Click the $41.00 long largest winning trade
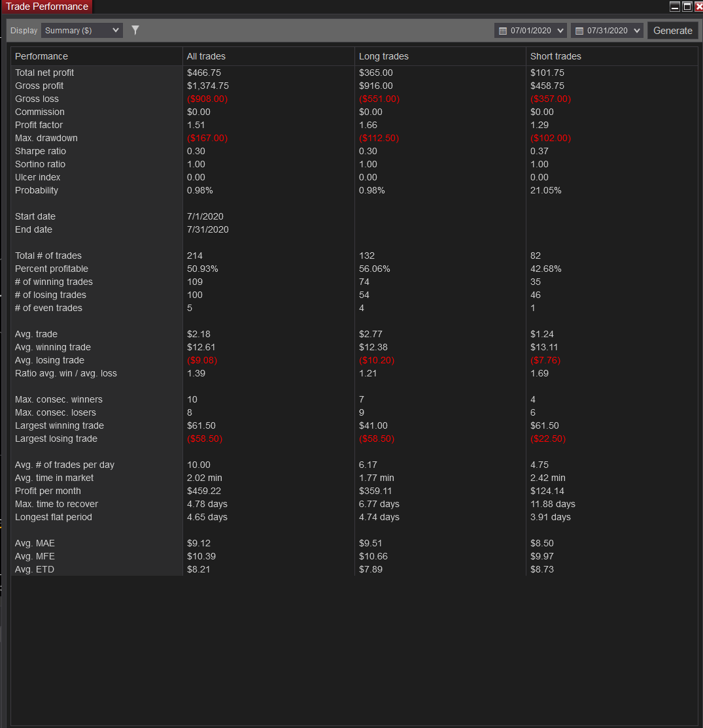Screen dimensions: 703x728 point(373,425)
